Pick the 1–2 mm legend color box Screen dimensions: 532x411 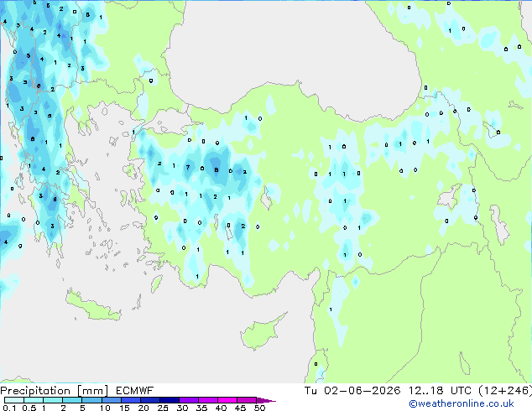coord(53,400)
